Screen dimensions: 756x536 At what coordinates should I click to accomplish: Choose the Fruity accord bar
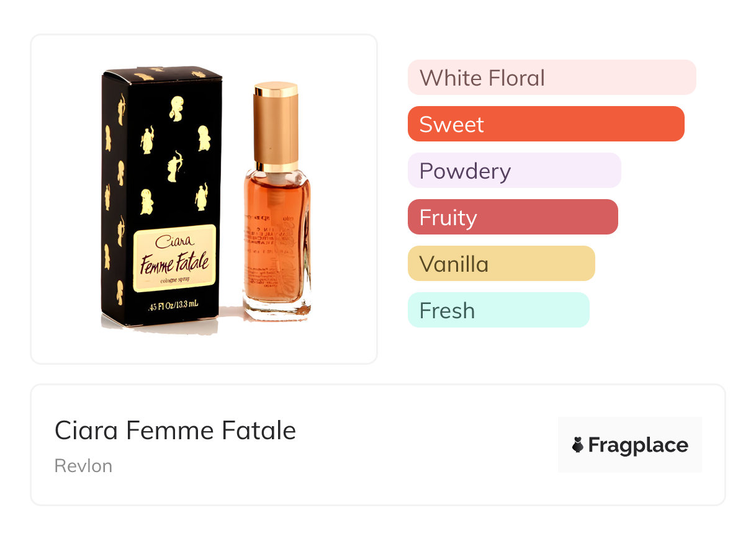(513, 217)
